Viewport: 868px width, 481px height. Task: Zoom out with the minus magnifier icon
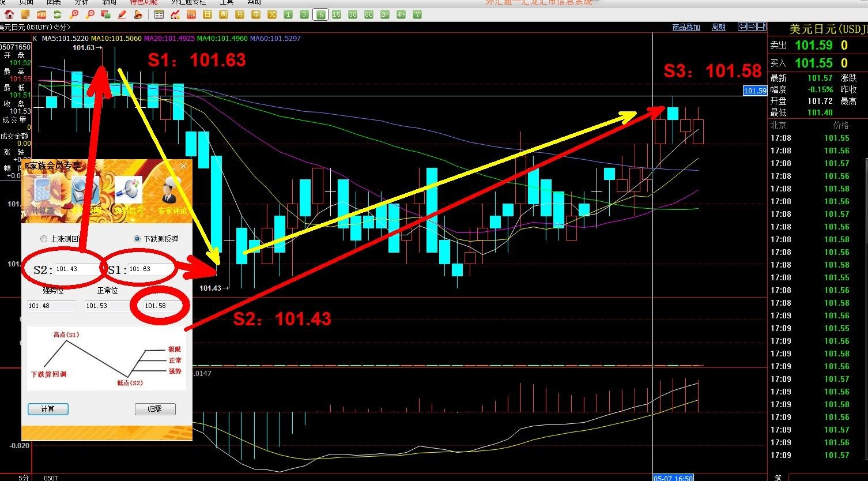90,14
